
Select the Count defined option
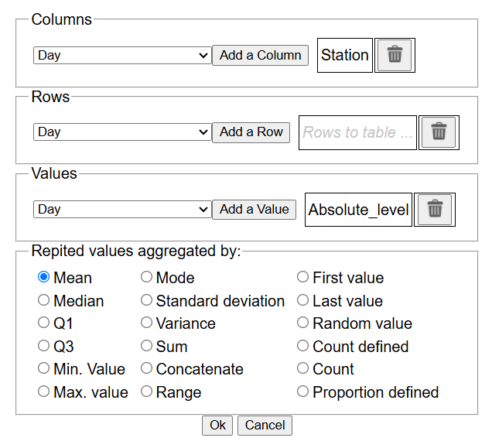[303, 347]
